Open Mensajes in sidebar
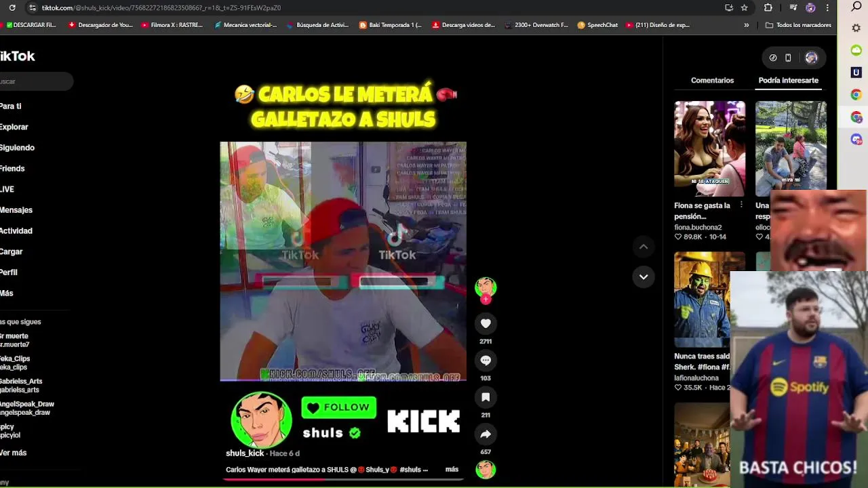868x488 pixels. pyautogui.click(x=16, y=210)
